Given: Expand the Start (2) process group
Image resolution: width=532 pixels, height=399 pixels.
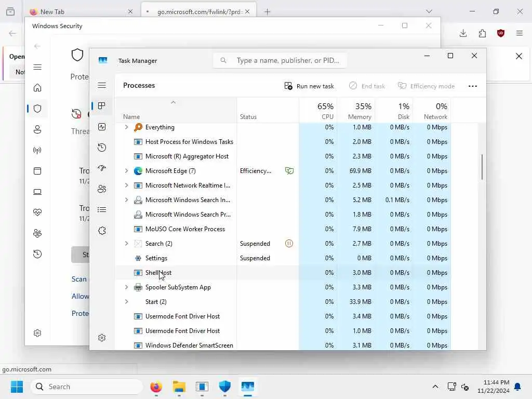Looking at the screenshot, I should click(127, 302).
